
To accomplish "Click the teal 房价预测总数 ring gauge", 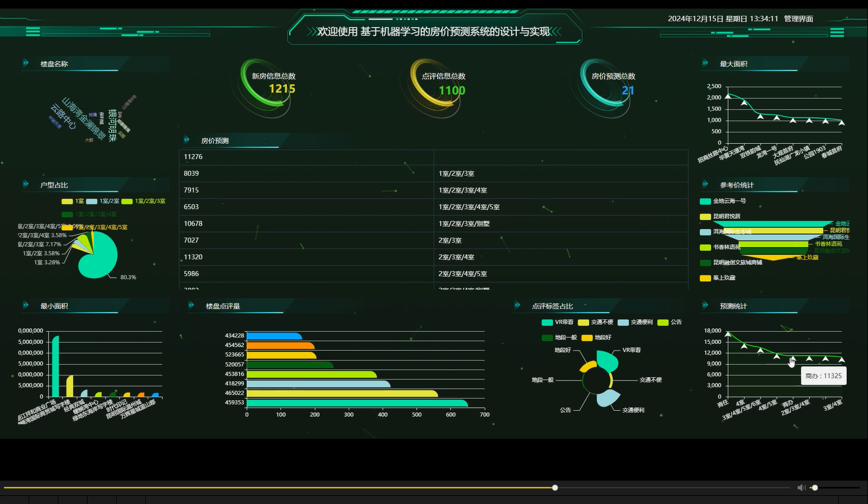I will point(605,89).
